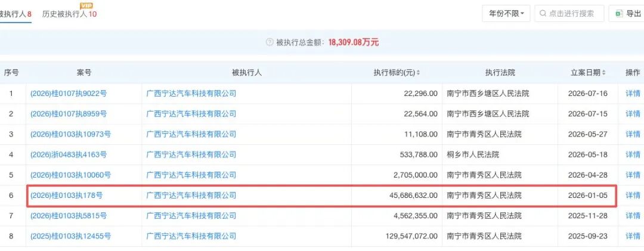Switch to 被执行人 8 tab
This screenshot has height=251, width=644.
coord(16,14)
